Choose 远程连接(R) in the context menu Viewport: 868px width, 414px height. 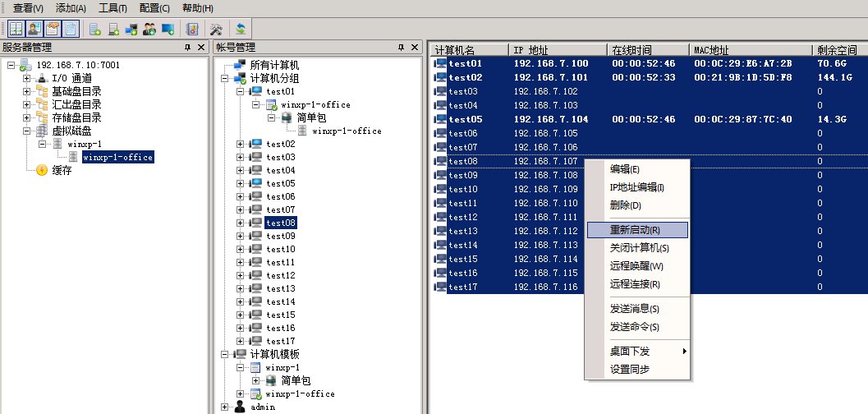637,284
